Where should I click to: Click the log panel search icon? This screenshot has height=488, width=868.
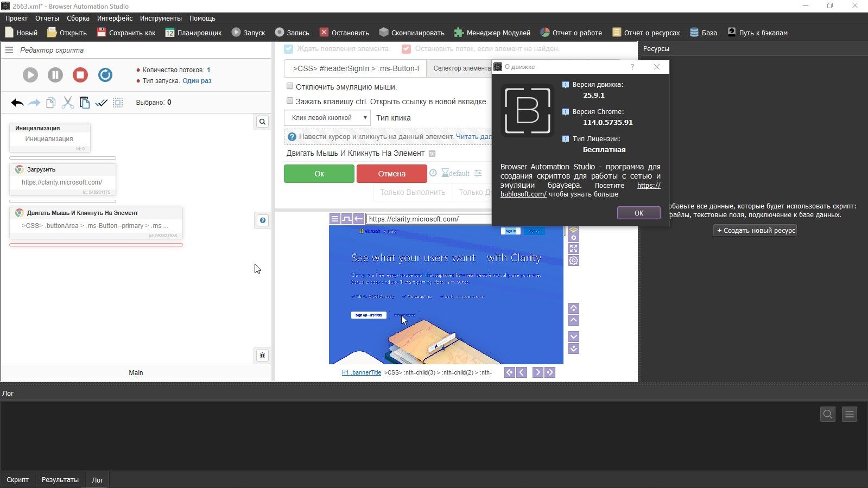[827, 415]
